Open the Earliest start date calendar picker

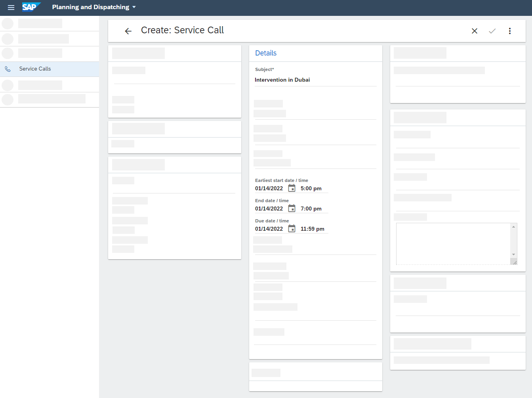(x=292, y=188)
